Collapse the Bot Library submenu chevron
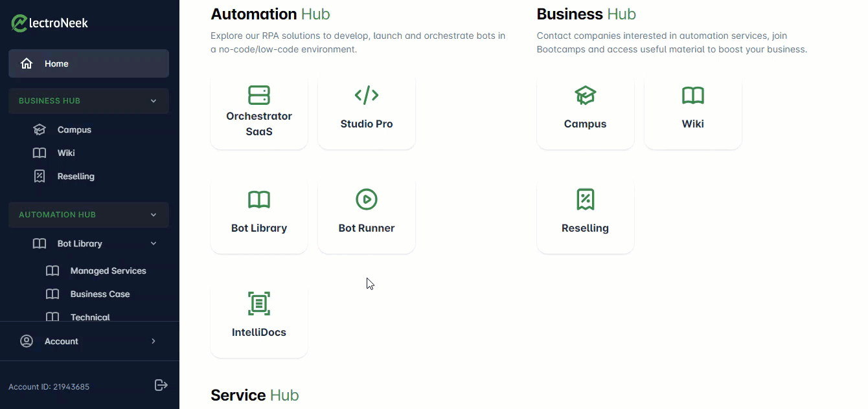Screen dimensions: 868x409 (x=154, y=243)
